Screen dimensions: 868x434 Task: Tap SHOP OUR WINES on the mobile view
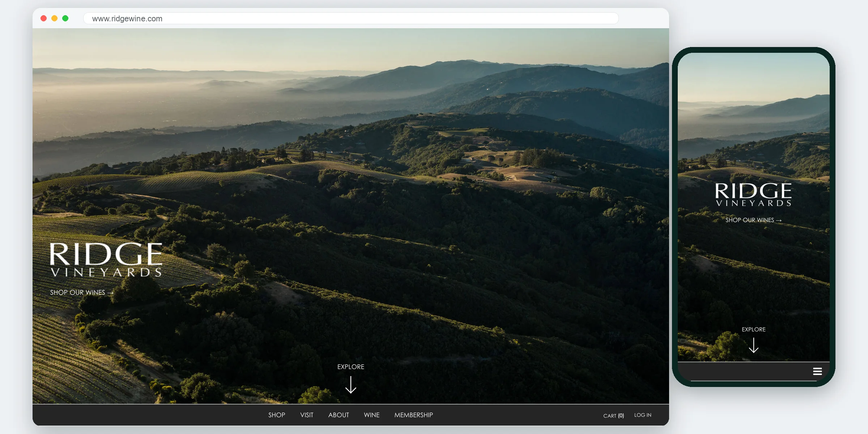pos(754,220)
